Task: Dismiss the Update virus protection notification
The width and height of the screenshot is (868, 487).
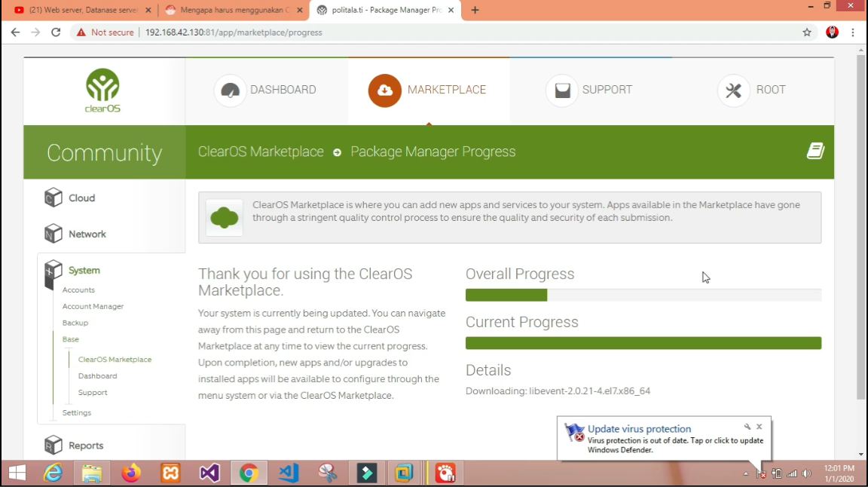Action: pos(759,426)
